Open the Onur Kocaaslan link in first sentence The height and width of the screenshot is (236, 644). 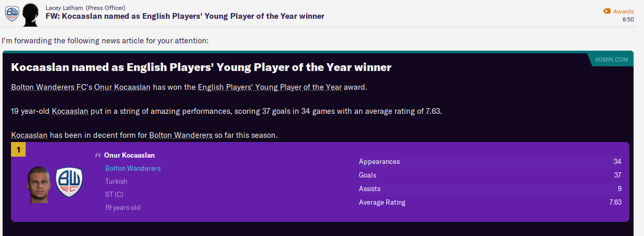click(122, 87)
